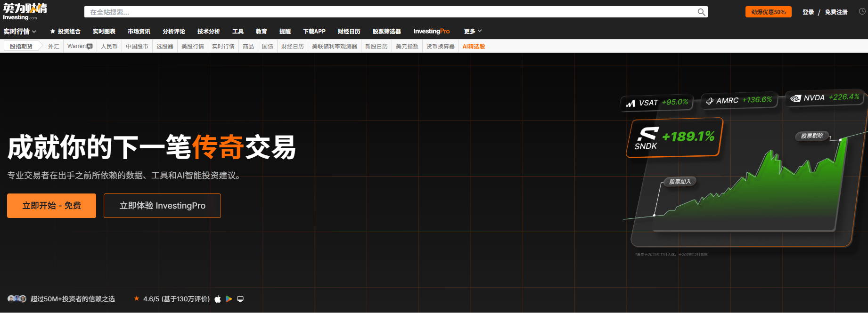
Task: Click the NVDA stock badge
Action: click(x=825, y=97)
